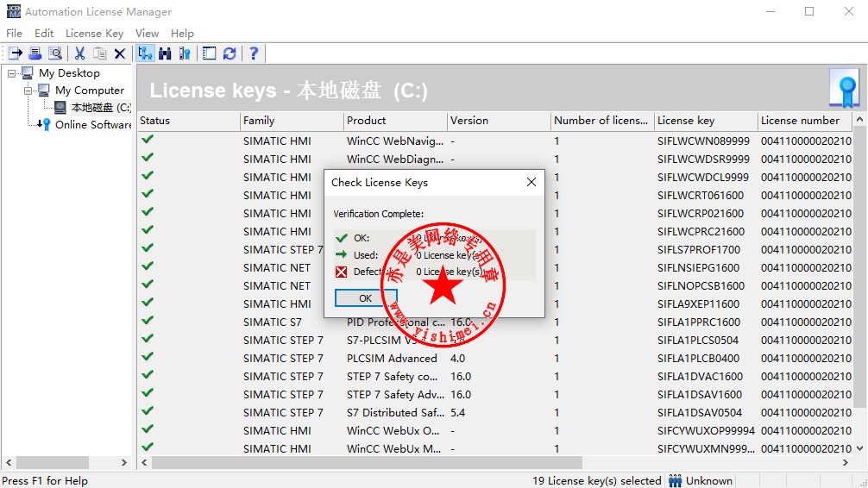The image size is (868, 488).
Task: Select Online Software tree item
Action: [93, 124]
